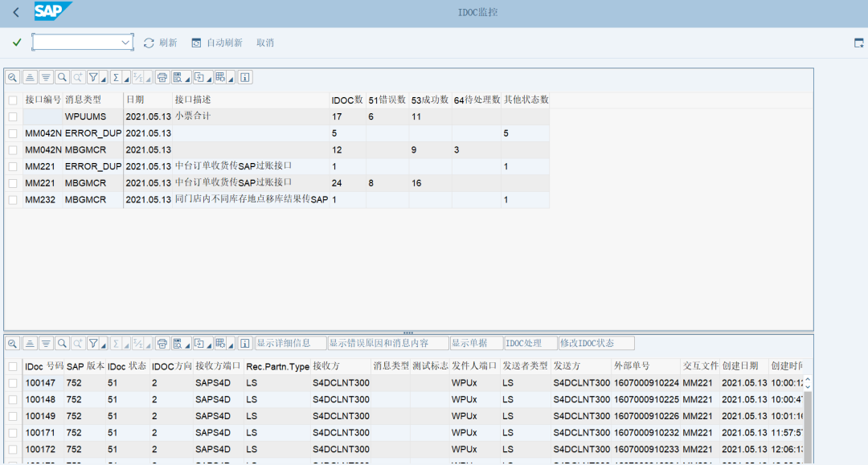The width and height of the screenshot is (868, 465).
Task: Tick checkbox for IDoc 100171 row
Action: pyautogui.click(x=13, y=432)
